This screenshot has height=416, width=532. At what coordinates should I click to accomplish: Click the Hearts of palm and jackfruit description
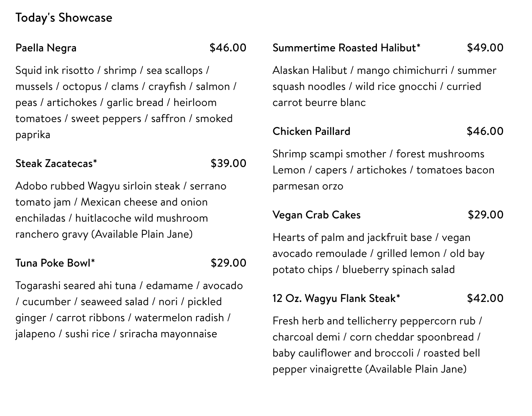tap(378, 253)
